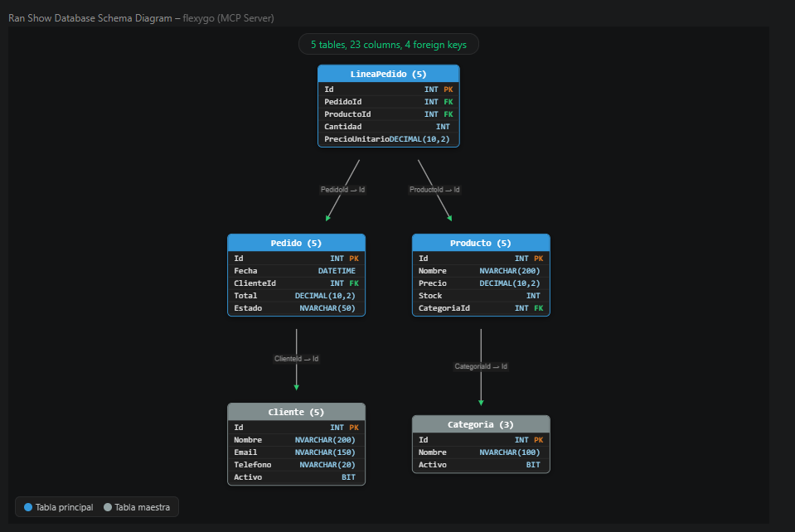
Task: Select the Cantidad row in LineaPedido
Action: [388, 127]
